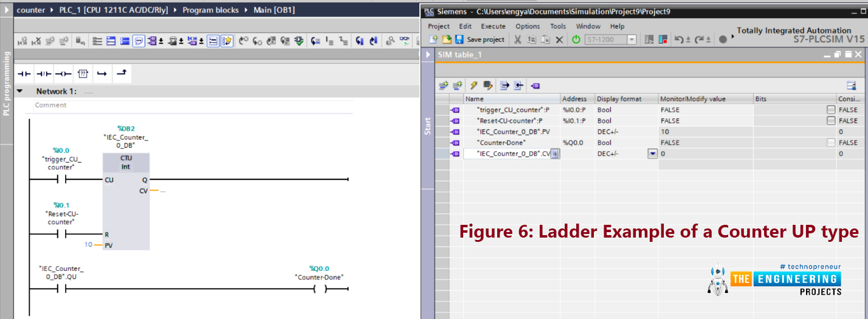Click the Paste icon in PLCSIM toolbar
Image resolution: width=868 pixels, height=319 pixels.
click(545, 39)
